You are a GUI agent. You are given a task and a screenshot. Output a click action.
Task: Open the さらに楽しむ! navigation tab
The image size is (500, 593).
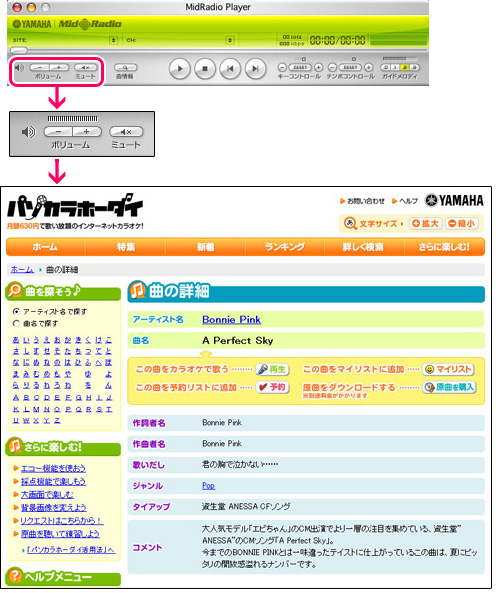pyautogui.click(x=444, y=247)
